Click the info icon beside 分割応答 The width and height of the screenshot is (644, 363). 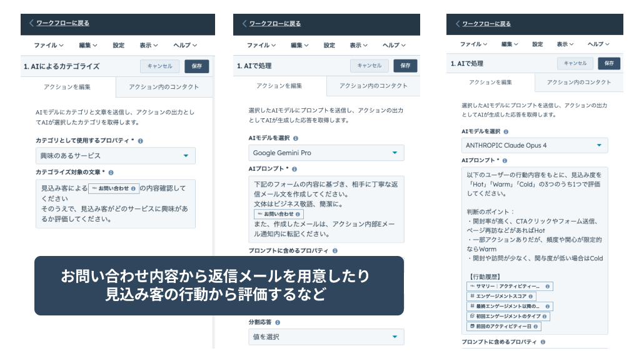pyautogui.click(x=278, y=322)
